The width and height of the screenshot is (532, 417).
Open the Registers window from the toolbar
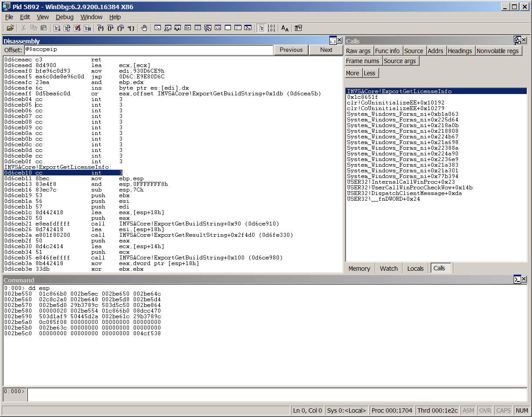coord(188,28)
